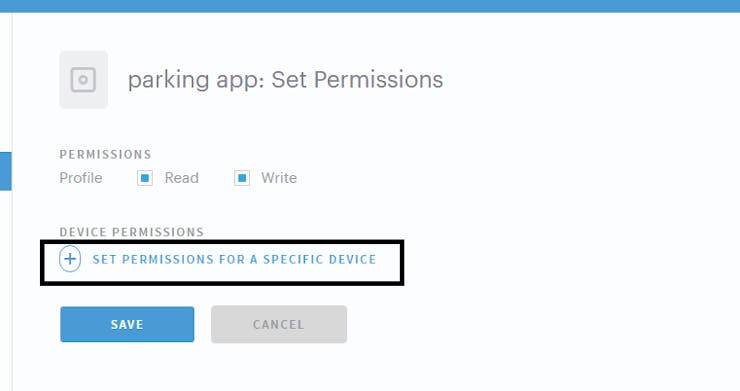This screenshot has height=391, width=740.
Task: Toggle the Profile Write checkbox
Action: [x=242, y=178]
